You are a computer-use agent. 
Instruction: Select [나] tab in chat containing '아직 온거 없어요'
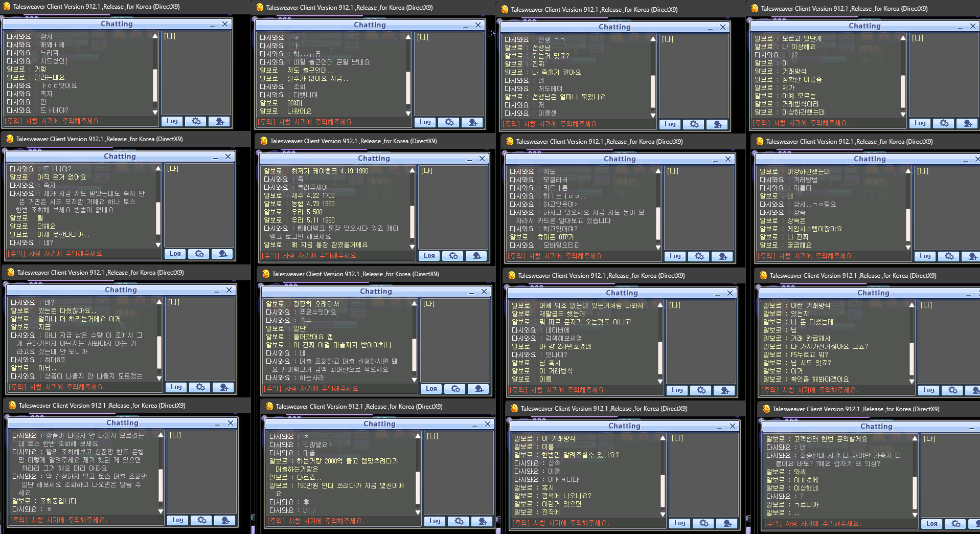point(173,169)
